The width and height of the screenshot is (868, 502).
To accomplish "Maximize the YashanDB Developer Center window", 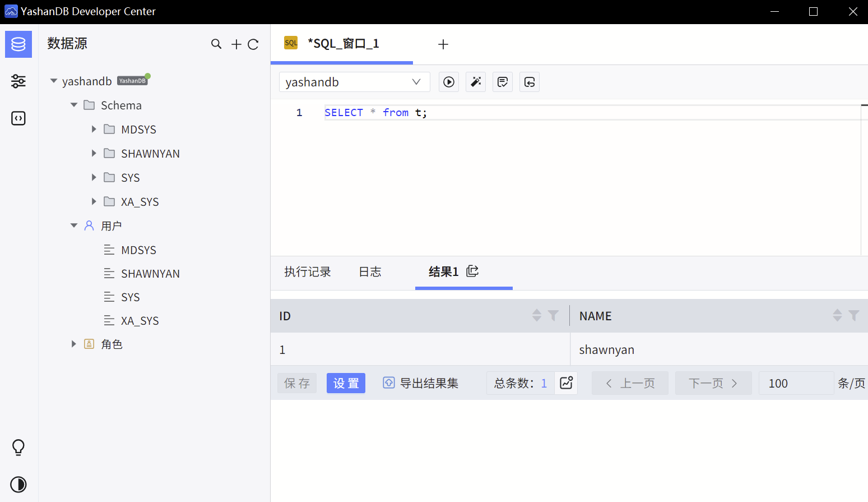I will pyautogui.click(x=814, y=12).
